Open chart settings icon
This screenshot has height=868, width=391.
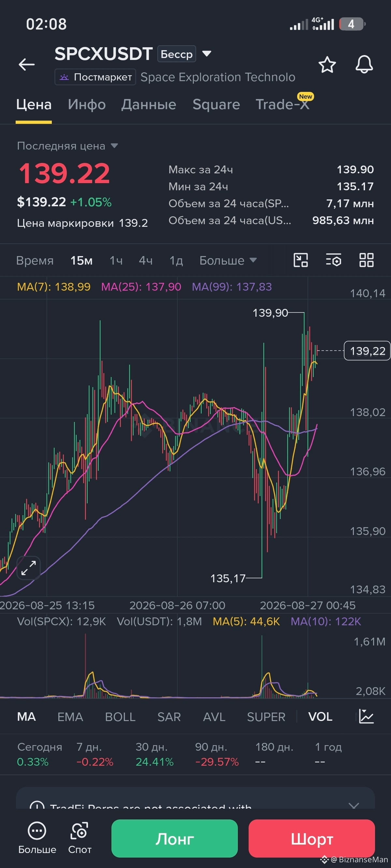pyautogui.click(x=333, y=260)
